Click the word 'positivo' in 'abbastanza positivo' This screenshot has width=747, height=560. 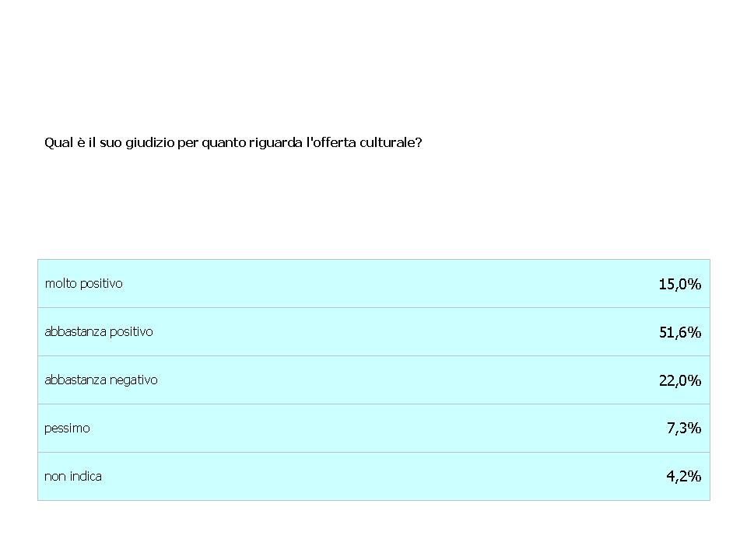click(132, 331)
